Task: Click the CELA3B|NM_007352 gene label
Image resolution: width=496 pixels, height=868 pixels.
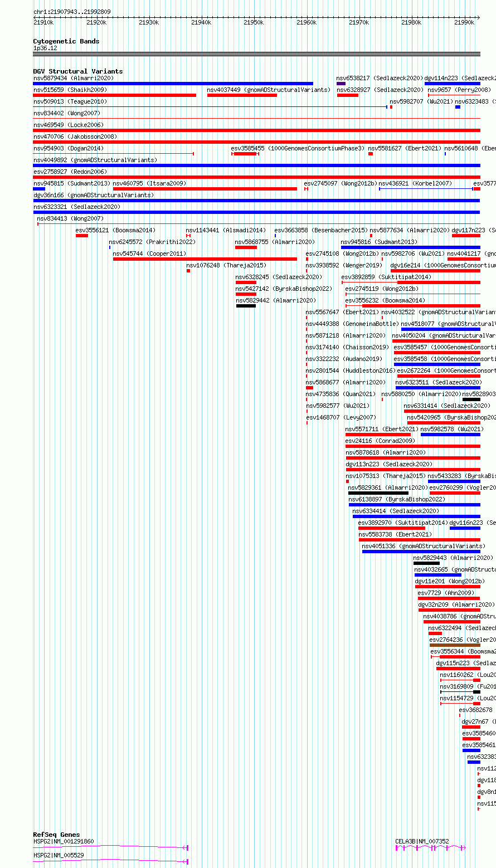Action: click(x=422, y=841)
